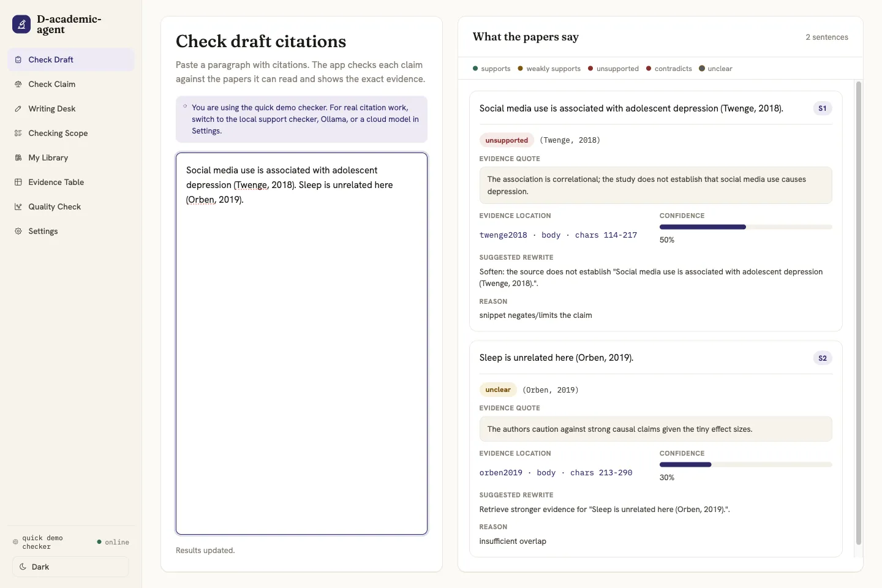This screenshot has width=882, height=588.
Task: Click the info icon in demo notice
Action: (185, 107)
